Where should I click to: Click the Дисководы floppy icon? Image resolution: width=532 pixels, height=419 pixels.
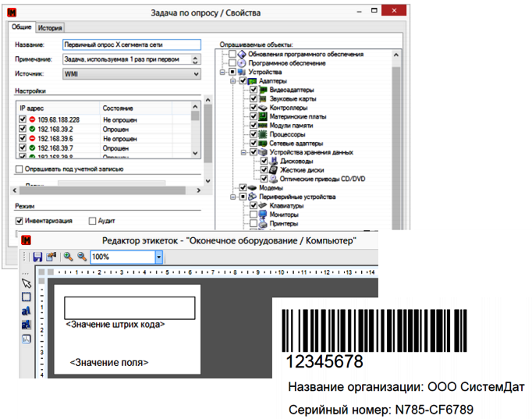274,161
